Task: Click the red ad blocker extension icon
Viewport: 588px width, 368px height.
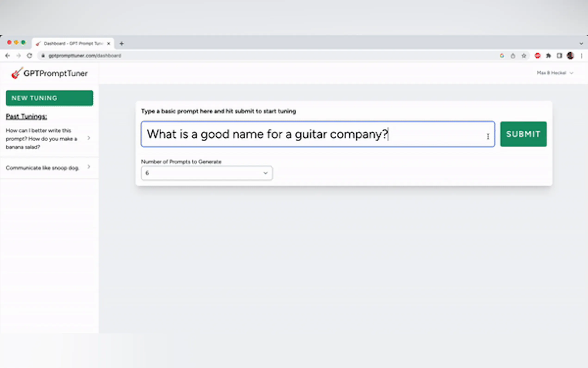Action: click(538, 56)
